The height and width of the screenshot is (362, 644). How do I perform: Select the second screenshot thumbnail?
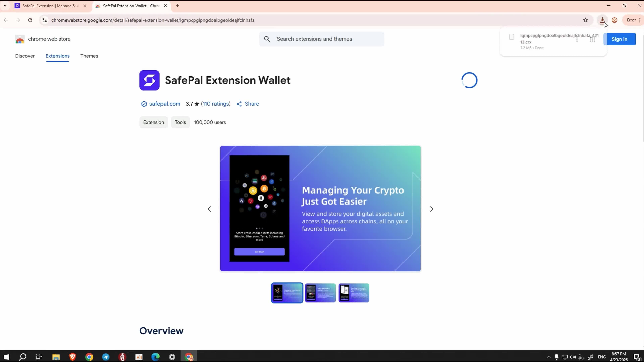tap(320, 293)
